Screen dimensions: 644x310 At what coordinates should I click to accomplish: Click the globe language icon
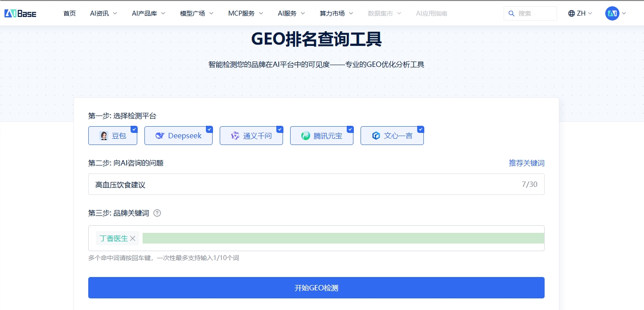(571, 13)
